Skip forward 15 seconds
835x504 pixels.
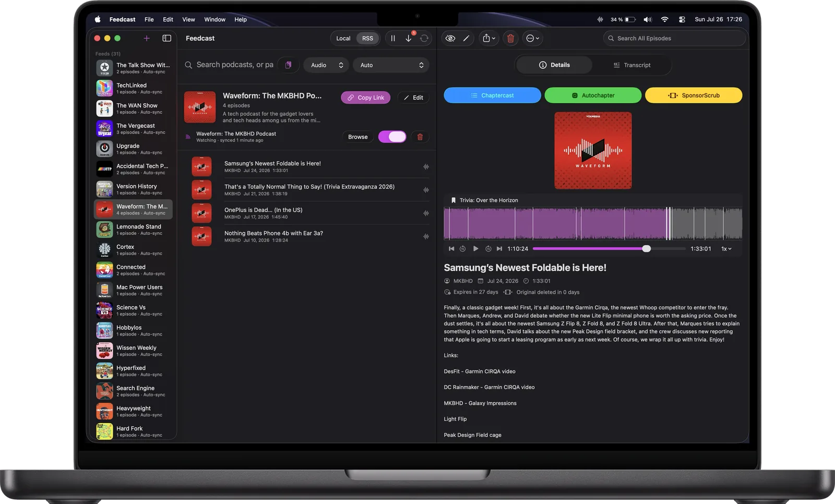coord(488,249)
